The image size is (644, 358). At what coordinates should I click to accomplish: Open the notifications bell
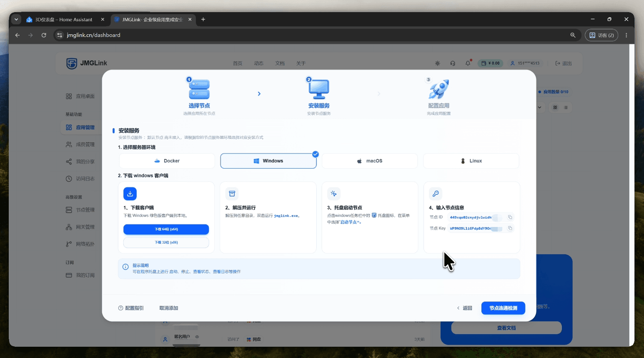(468, 63)
